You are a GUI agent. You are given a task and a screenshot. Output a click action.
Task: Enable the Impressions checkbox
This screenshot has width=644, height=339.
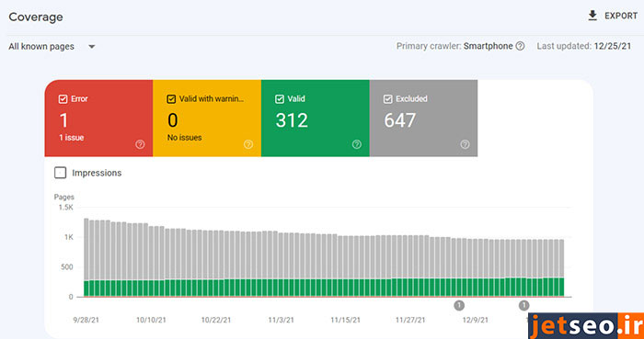(61, 173)
